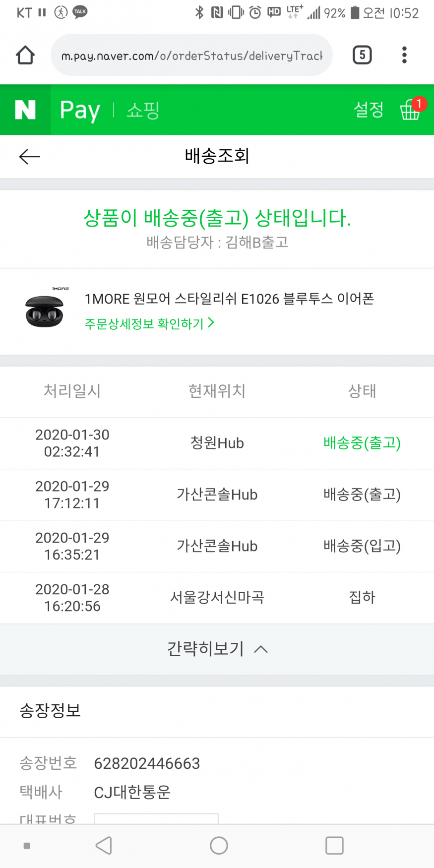This screenshot has width=434, height=868.
Task: Collapse the list with 간략히보기
Action: point(217,649)
